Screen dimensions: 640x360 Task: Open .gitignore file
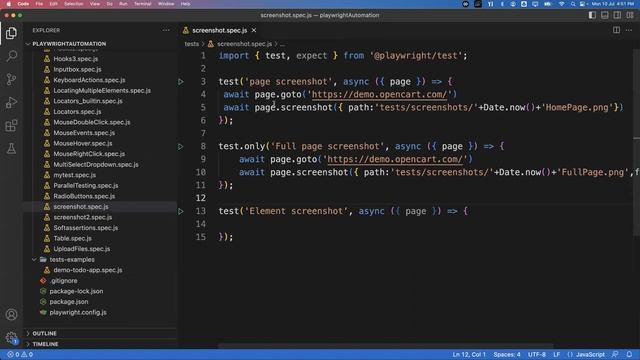pyautogui.click(x=63, y=280)
